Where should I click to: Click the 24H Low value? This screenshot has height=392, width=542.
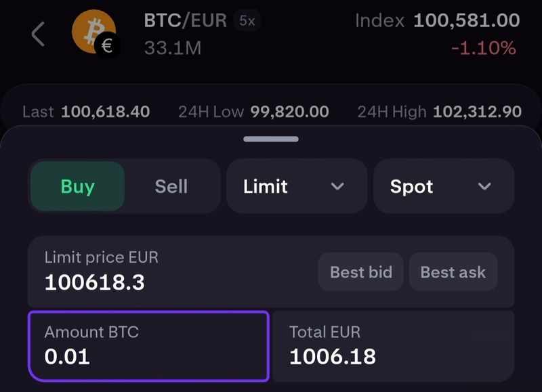click(289, 112)
